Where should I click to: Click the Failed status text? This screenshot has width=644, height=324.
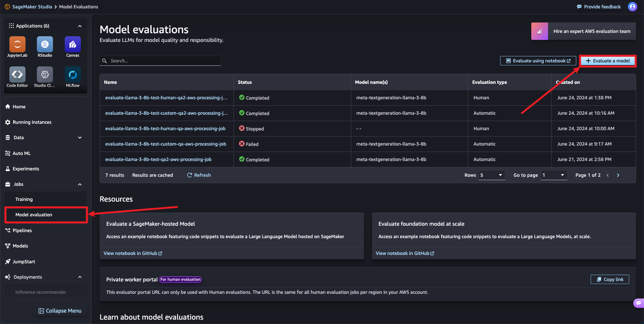coord(252,144)
